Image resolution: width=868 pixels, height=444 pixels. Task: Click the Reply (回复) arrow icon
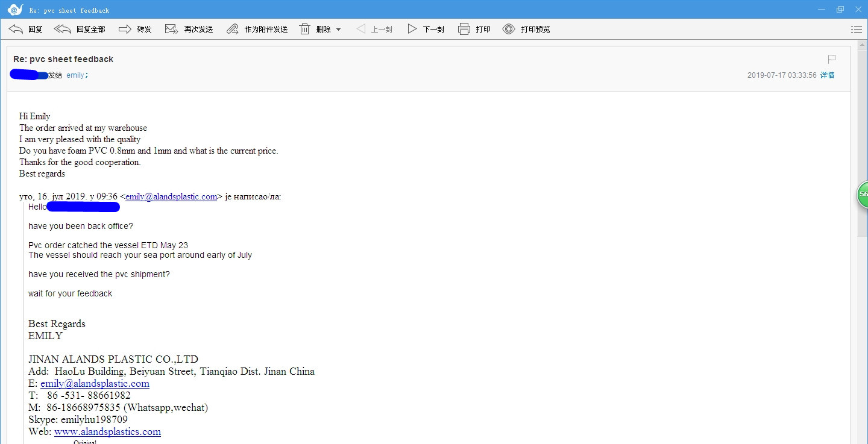point(16,29)
